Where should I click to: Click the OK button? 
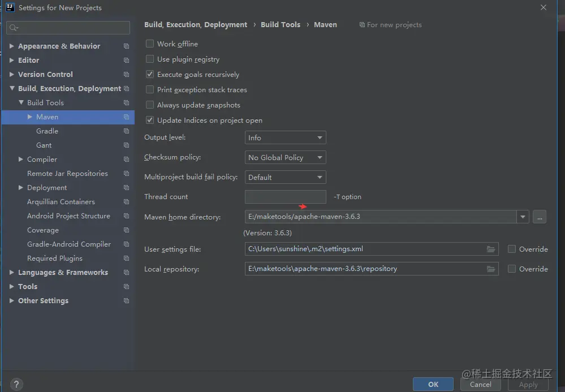tap(433, 384)
